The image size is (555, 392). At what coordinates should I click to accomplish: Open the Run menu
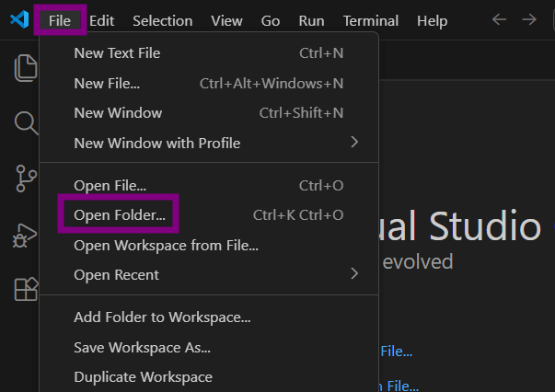pos(311,20)
